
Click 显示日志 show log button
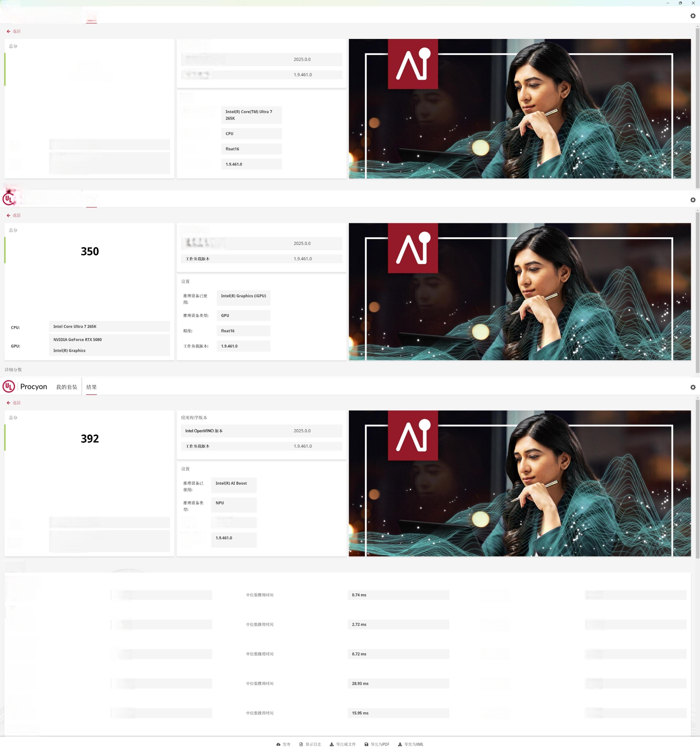click(x=310, y=744)
